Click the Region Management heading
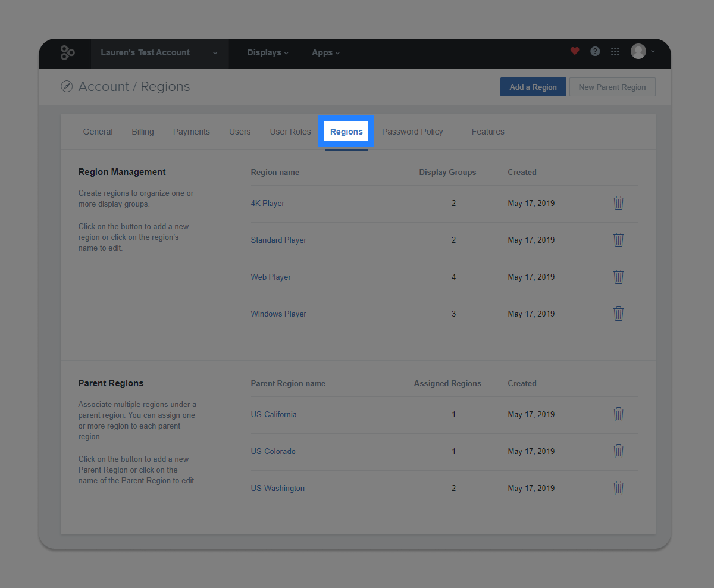 coord(122,172)
